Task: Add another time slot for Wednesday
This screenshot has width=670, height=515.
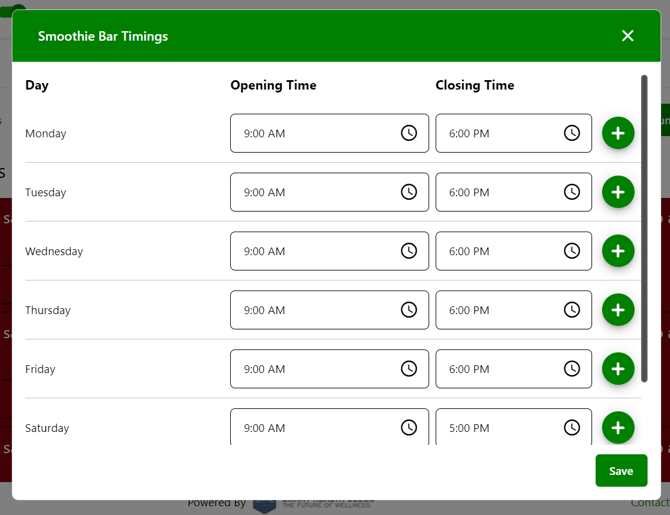Action: (618, 251)
